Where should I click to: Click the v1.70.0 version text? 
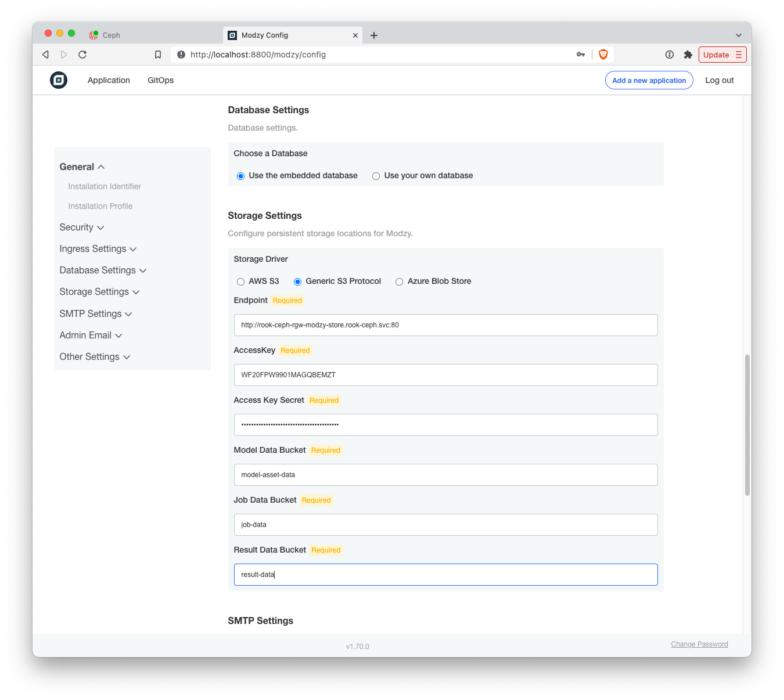(358, 647)
